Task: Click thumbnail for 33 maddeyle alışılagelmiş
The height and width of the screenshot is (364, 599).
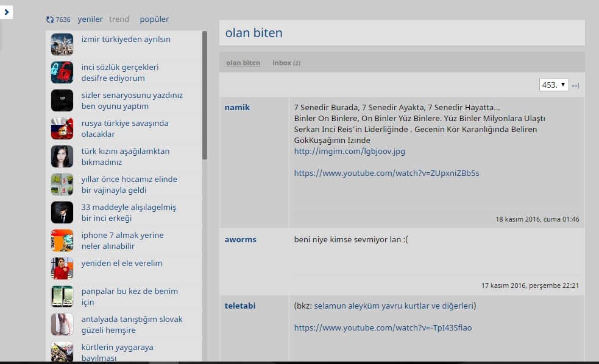Action: pyautogui.click(x=62, y=212)
